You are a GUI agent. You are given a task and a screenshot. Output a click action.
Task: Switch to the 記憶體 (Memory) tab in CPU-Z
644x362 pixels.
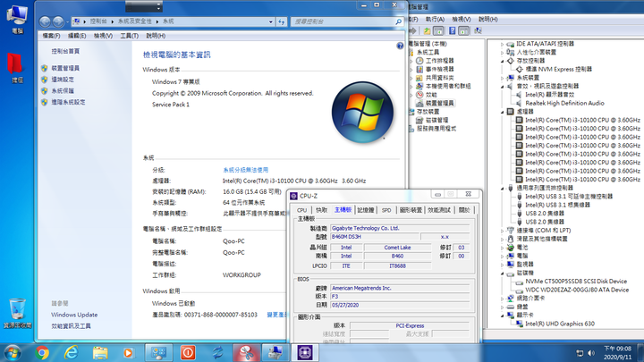(x=366, y=210)
